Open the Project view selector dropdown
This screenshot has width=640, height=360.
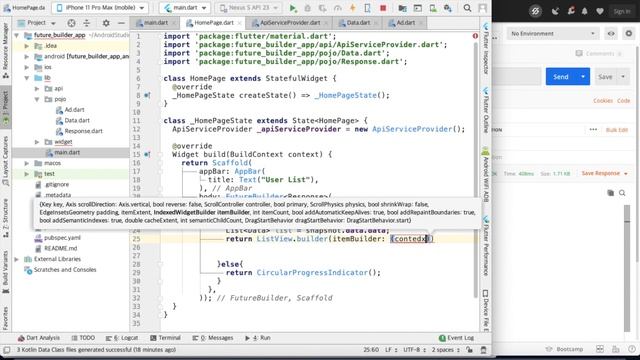point(36,23)
